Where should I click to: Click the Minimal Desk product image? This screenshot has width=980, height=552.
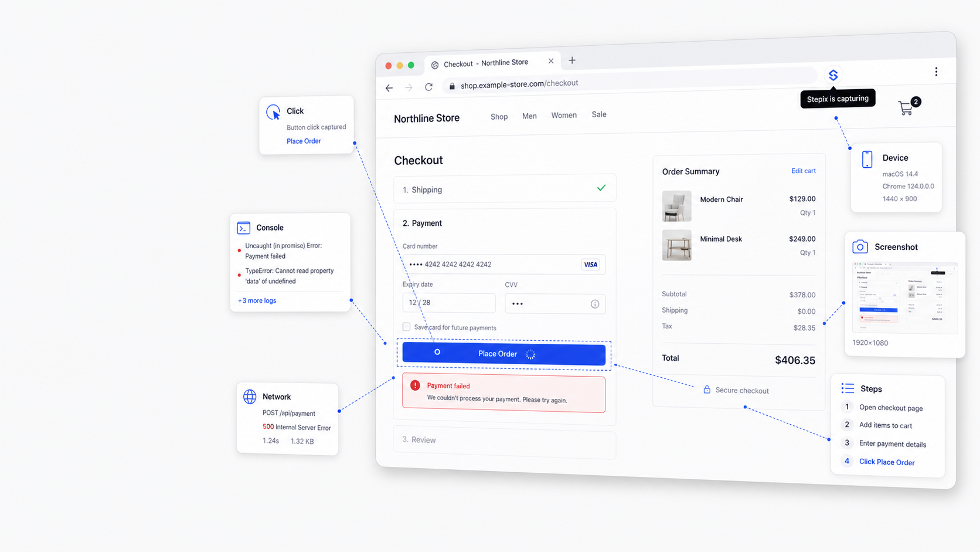tap(676, 245)
